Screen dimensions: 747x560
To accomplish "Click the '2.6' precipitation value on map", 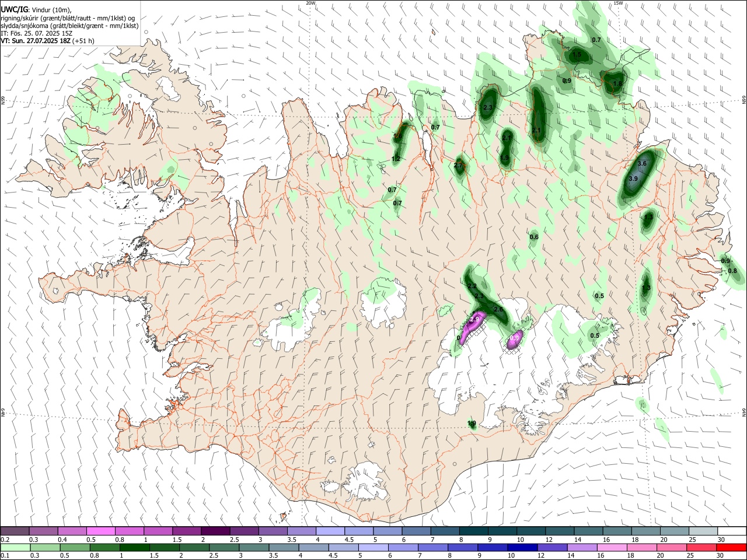I will 498,309.
